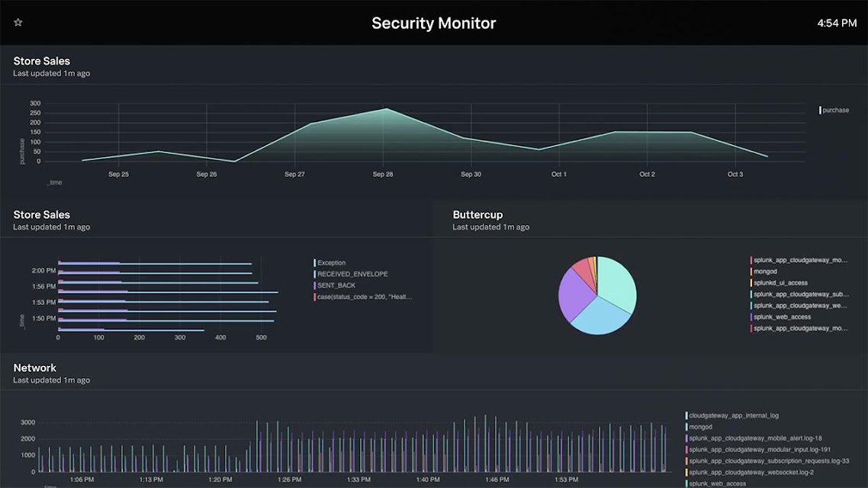Select the subscription_requests.log-33 legend entry

coord(767,461)
